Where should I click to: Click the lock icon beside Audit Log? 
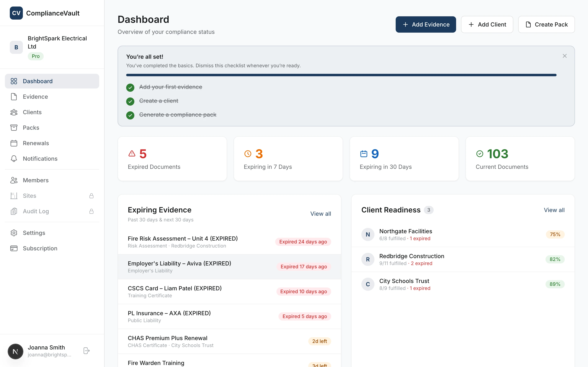click(91, 211)
